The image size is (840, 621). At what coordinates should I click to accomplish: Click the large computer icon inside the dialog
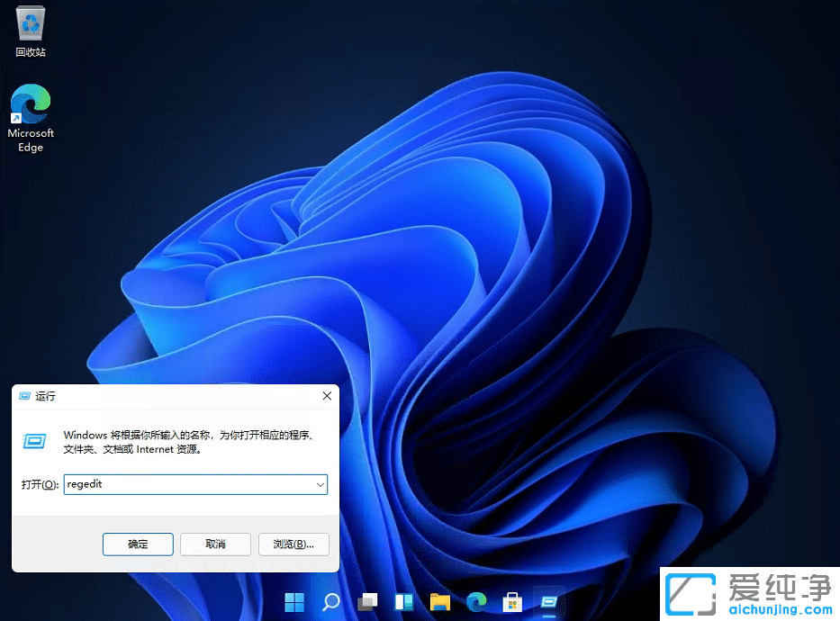(32, 441)
